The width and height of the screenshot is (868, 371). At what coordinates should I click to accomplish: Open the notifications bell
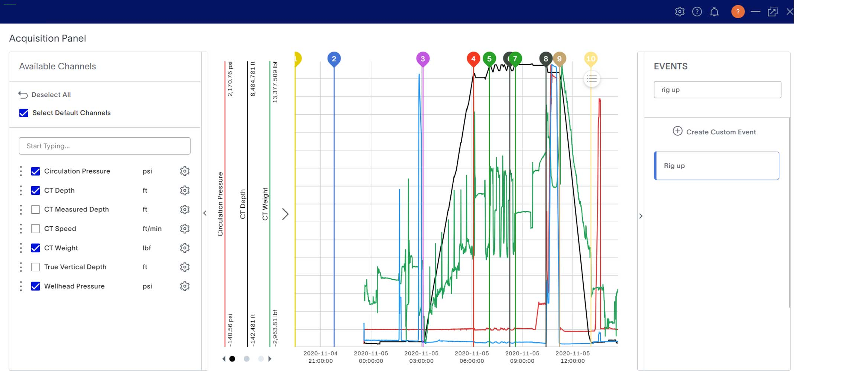pos(714,11)
